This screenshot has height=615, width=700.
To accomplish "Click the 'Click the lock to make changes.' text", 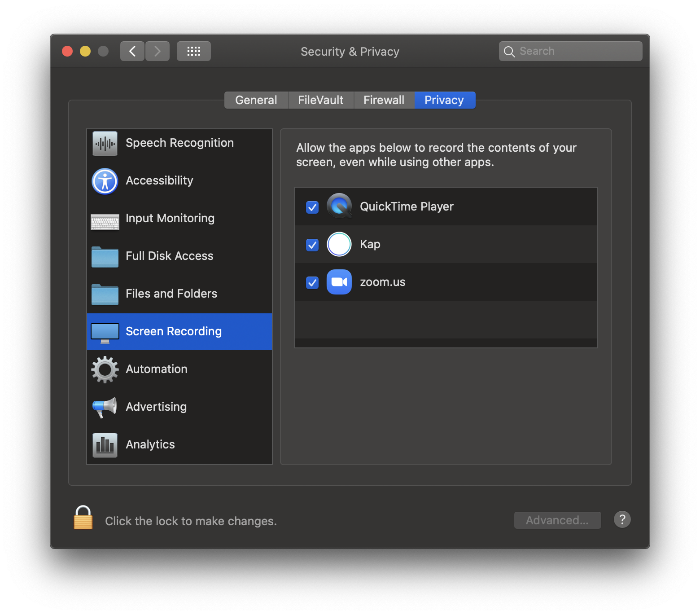I will point(191,521).
